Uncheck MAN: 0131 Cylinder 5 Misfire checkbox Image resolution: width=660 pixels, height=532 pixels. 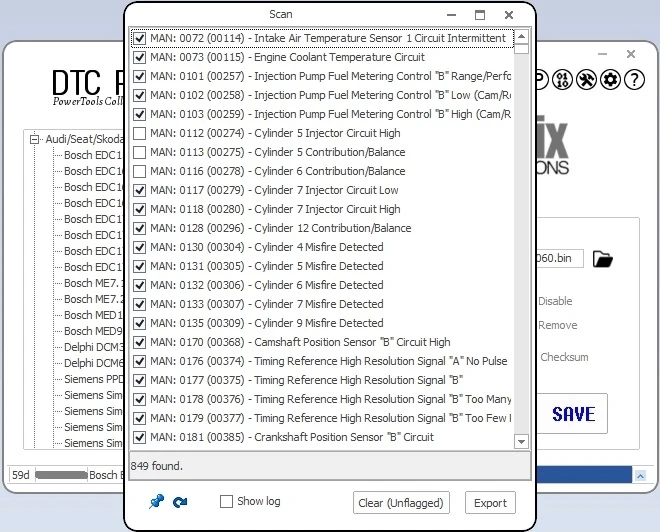click(139, 266)
